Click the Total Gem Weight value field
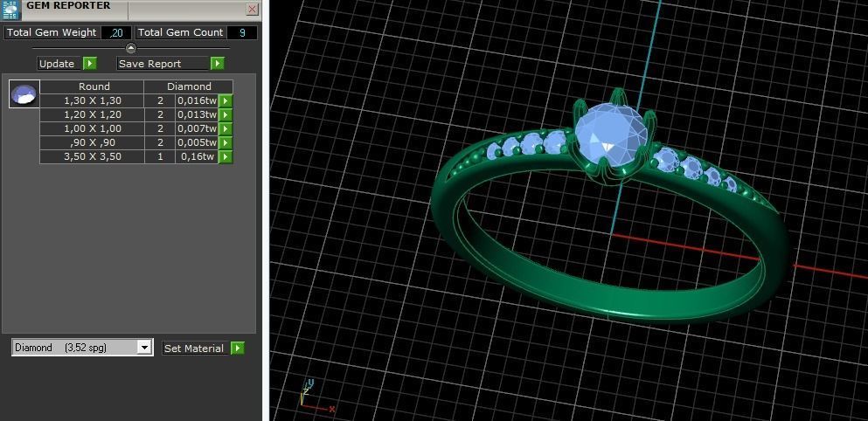This screenshot has height=421, width=868. (x=116, y=32)
